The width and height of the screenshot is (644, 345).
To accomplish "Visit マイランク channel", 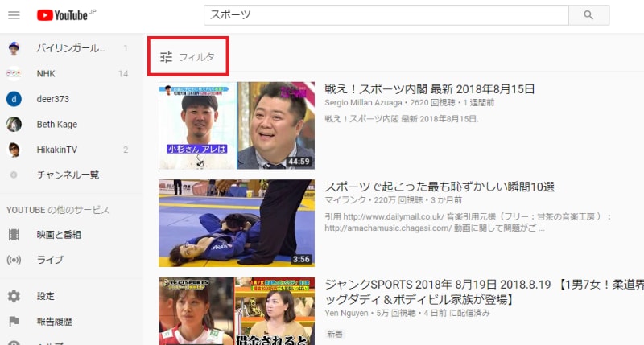I will 345,200.
